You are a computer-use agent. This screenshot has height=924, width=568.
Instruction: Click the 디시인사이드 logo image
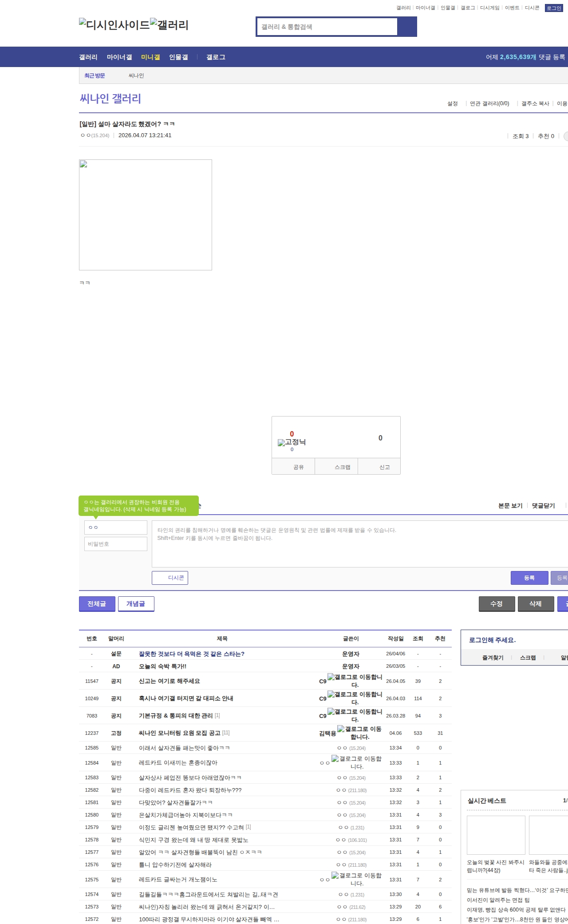[114, 25]
